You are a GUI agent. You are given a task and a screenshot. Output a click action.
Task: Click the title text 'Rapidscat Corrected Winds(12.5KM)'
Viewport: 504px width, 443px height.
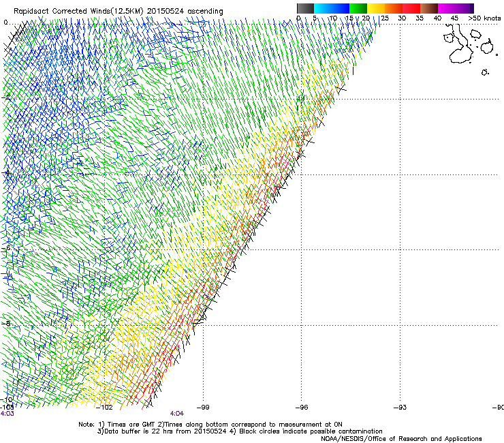(x=78, y=11)
